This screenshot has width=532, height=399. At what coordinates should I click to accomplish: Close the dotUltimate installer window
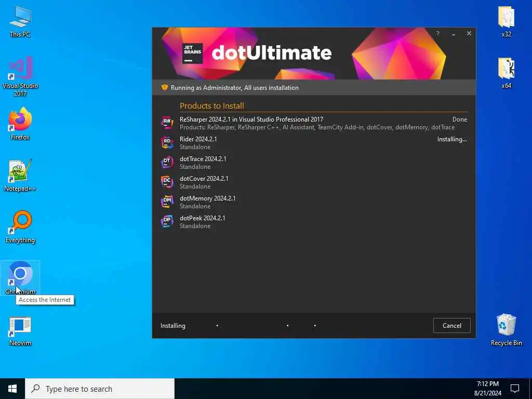tap(469, 33)
